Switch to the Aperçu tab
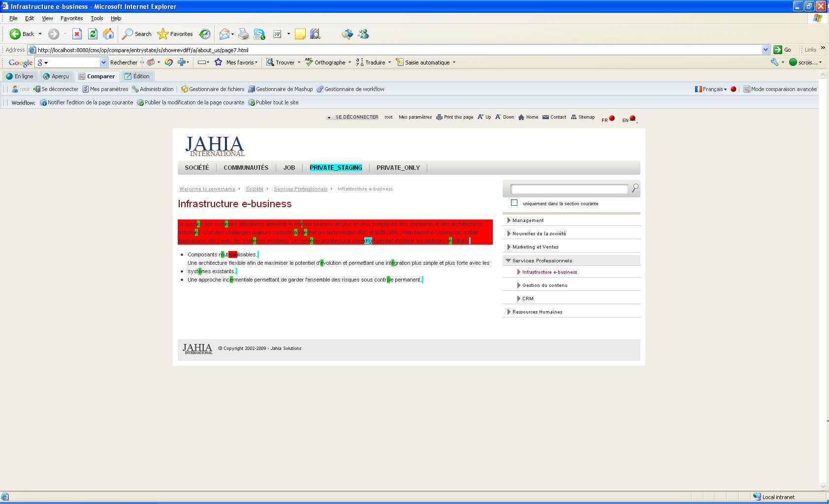The width and height of the screenshot is (829, 504). [x=56, y=76]
